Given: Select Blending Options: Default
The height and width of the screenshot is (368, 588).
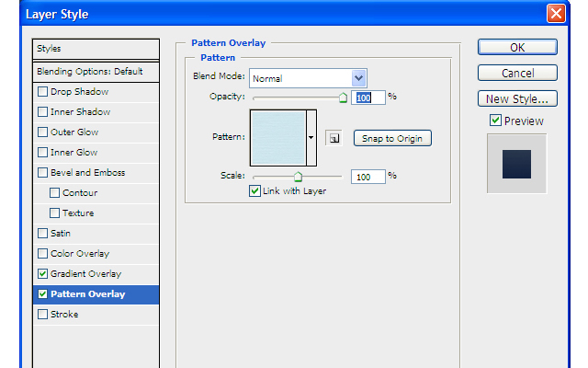Looking at the screenshot, I should [x=89, y=71].
